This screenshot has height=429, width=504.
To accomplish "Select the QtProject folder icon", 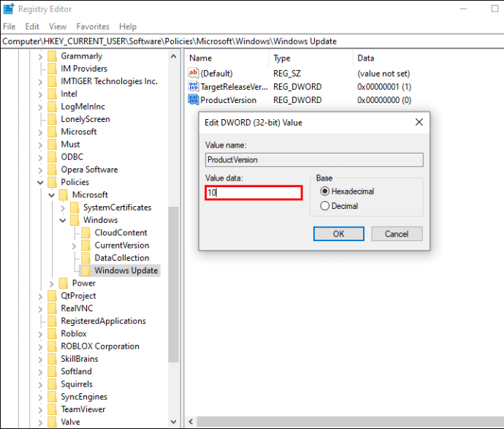I will click(52, 295).
